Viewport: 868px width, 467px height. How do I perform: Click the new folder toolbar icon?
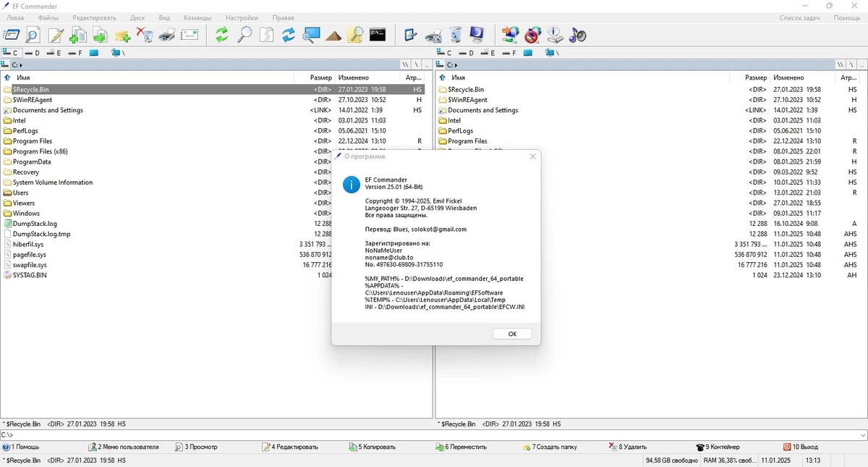pos(122,34)
